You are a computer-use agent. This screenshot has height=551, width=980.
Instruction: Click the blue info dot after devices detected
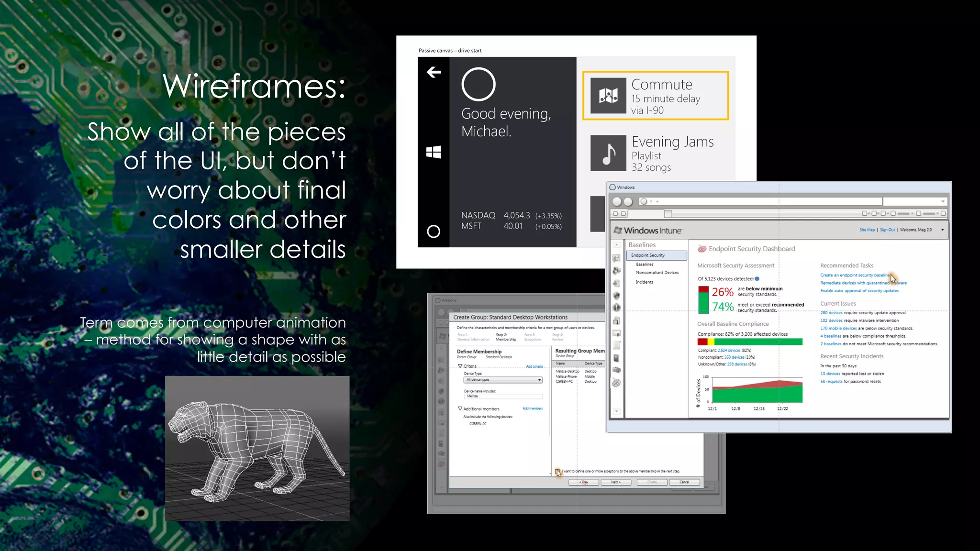(x=757, y=279)
